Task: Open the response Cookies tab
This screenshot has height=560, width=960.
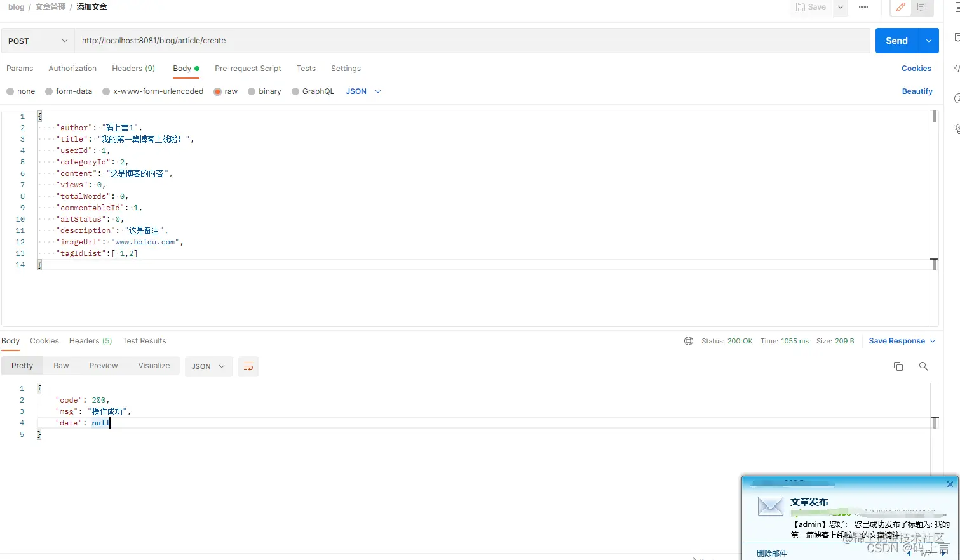Action: (44, 341)
